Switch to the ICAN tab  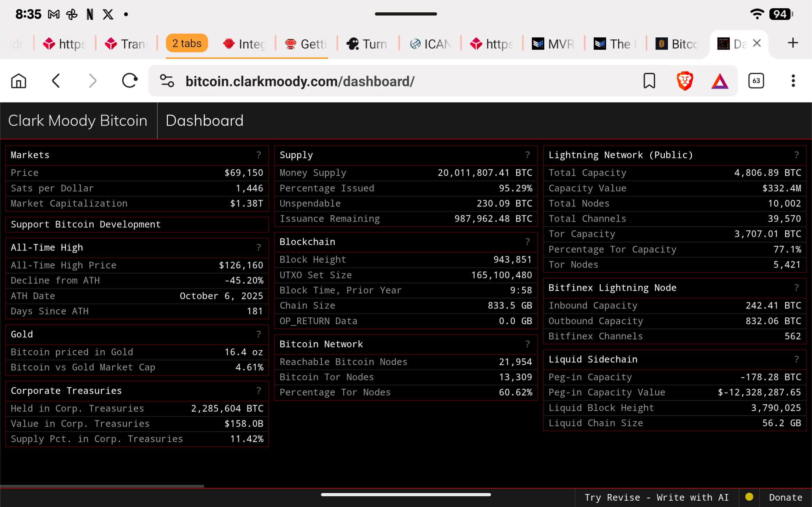point(431,44)
